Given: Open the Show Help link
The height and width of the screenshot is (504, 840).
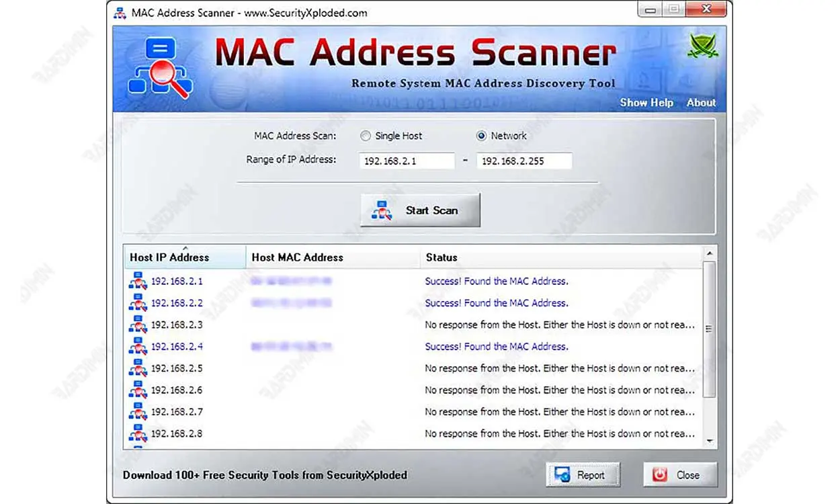Looking at the screenshot, I should tap(646, 103).
